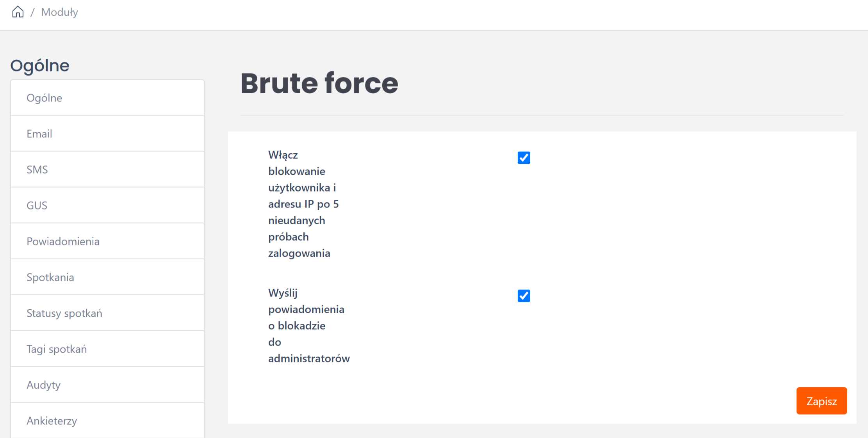The height and width of the screenshot is (438, 868).
Task: Toggle the administrator block notification checkbox
Action: pos(524,296)
